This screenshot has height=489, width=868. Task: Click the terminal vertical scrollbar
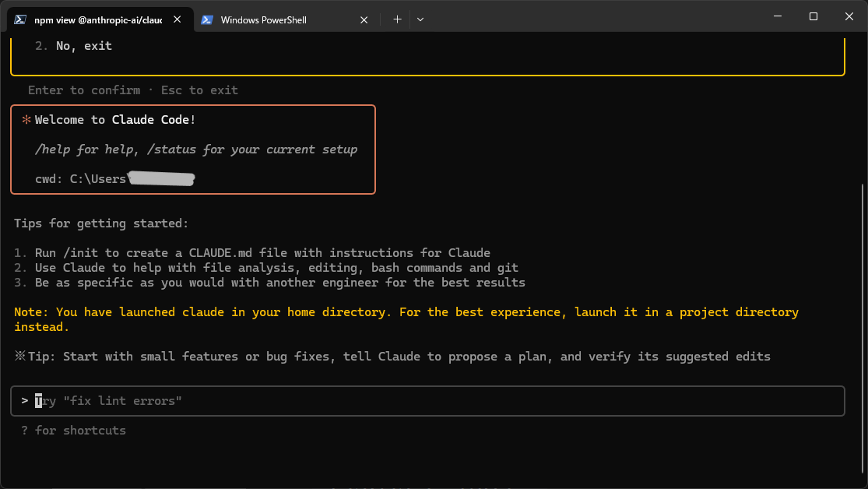(863, 327)
